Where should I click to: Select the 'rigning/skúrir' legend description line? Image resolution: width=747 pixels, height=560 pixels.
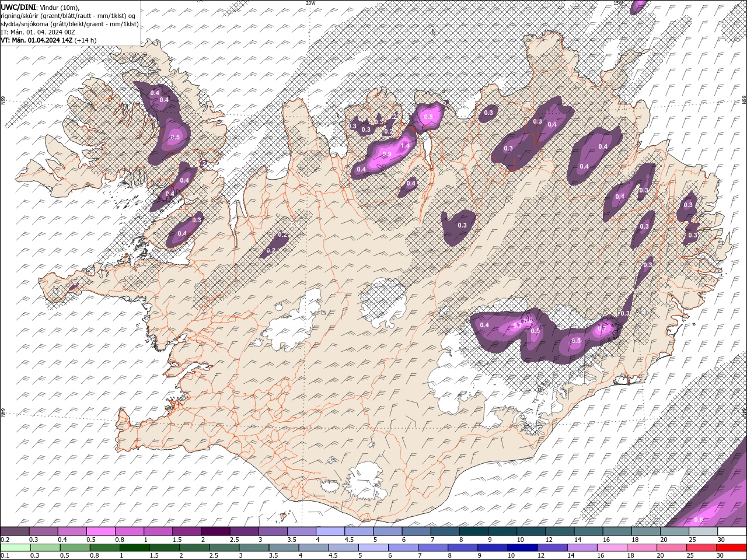[x=68, y=15]
